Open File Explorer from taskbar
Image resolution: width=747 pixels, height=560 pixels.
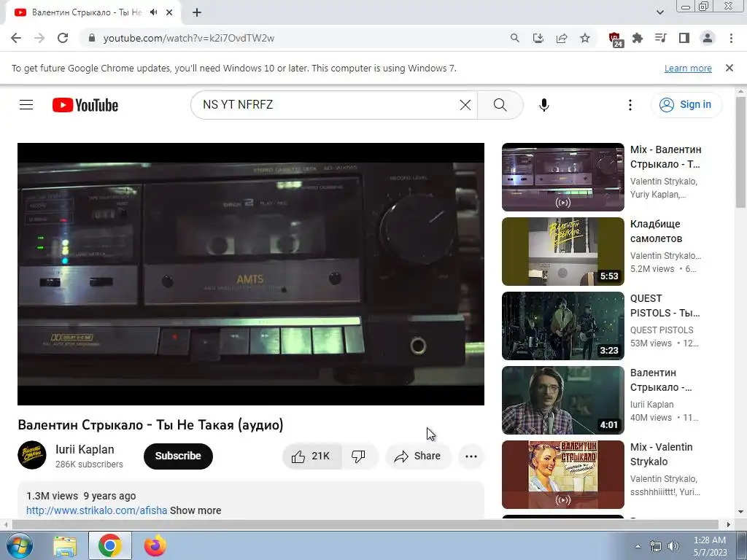[x=65, y=545]
